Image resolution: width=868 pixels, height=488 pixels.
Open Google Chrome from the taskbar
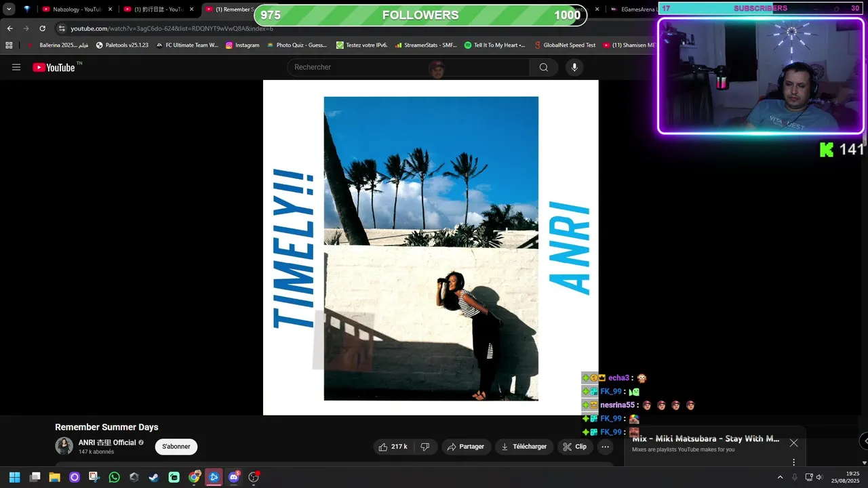pos(194,477)
